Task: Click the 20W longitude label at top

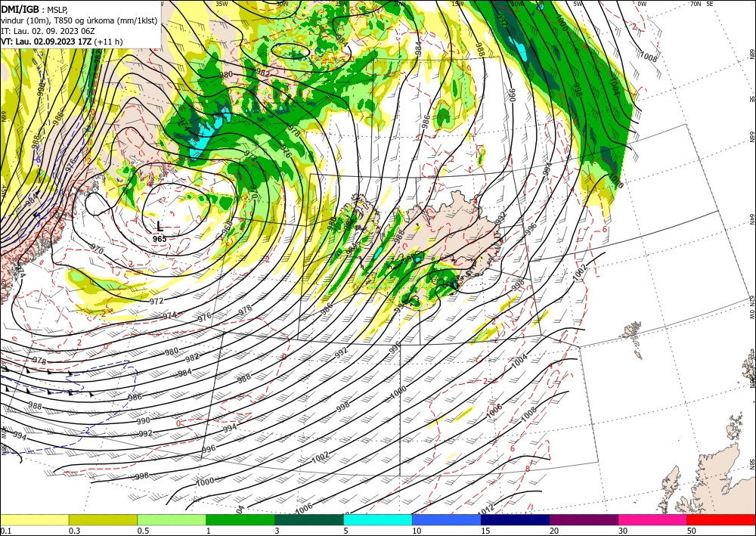Action: [x=398, y=3]
